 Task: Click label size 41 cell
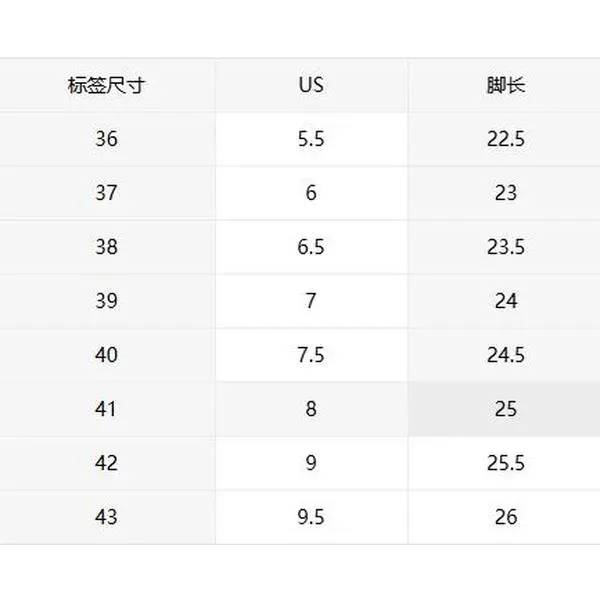coord(106,409)
